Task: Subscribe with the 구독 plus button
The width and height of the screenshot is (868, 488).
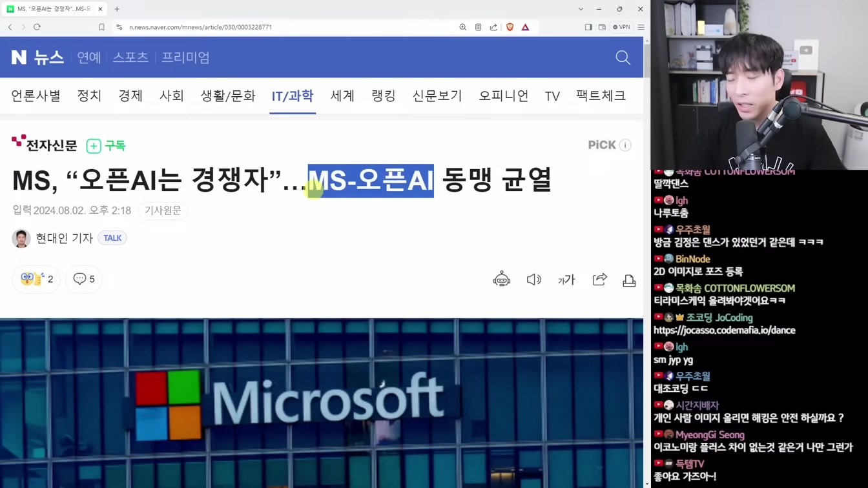Action: 106,146
